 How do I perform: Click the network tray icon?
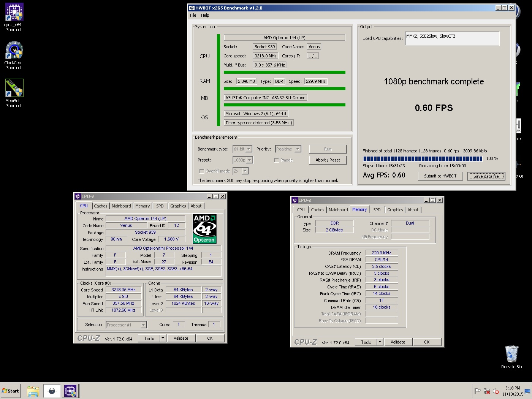point(487,391)
